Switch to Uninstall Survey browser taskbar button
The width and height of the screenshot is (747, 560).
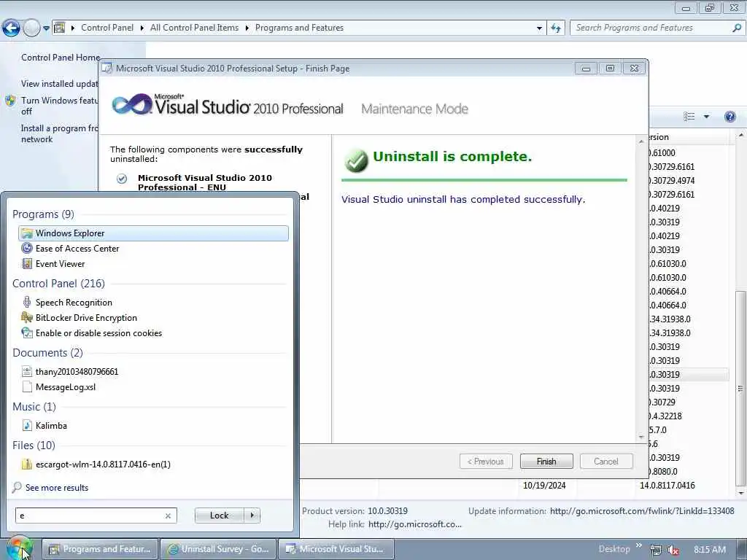tap(218, 549)
